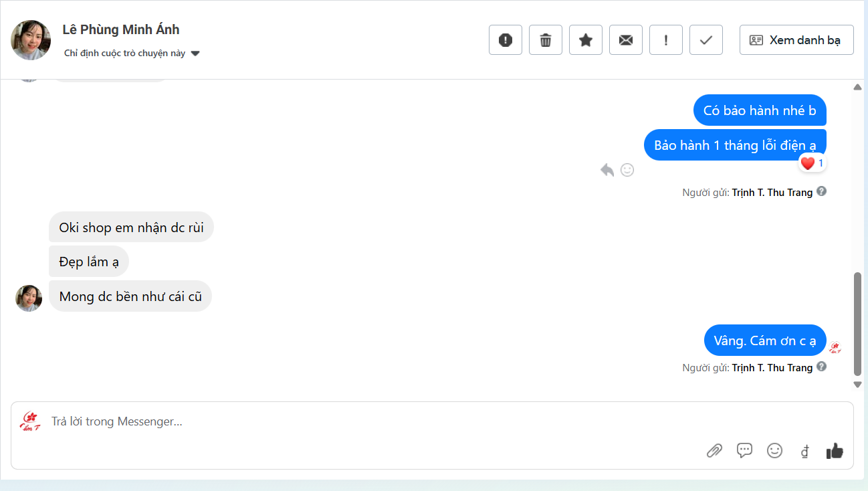Screen dimensions: 868x491
Task: Delete conversation with the trash icon
Action: point(546,40)
